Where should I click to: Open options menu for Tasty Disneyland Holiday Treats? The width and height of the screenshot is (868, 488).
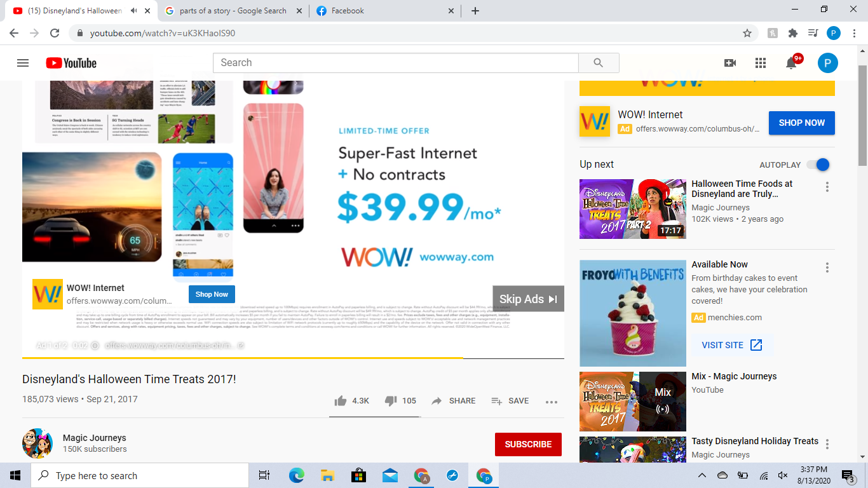pos(827,444)
